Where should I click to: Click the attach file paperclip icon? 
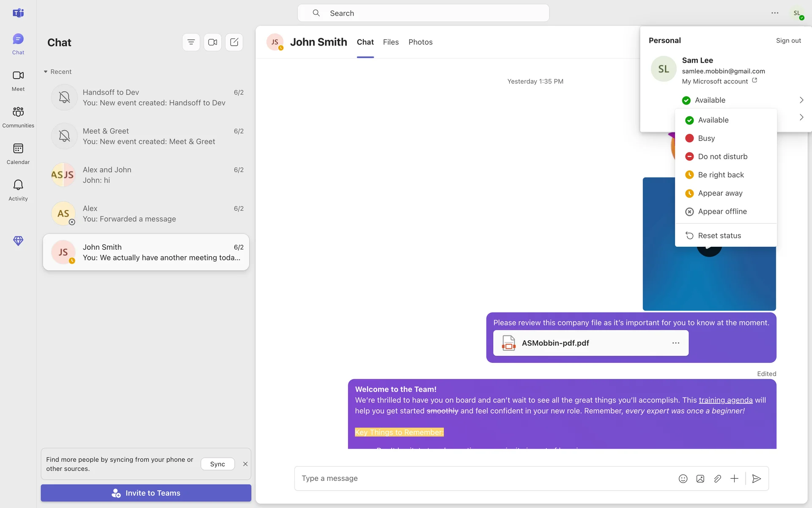[x=717, y=478]
